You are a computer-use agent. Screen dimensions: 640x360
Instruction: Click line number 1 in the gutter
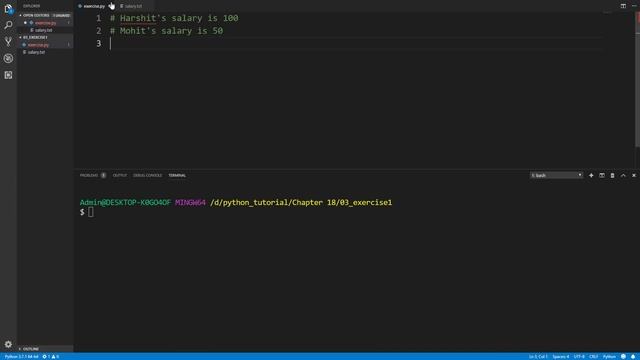(x=99, y=18)
